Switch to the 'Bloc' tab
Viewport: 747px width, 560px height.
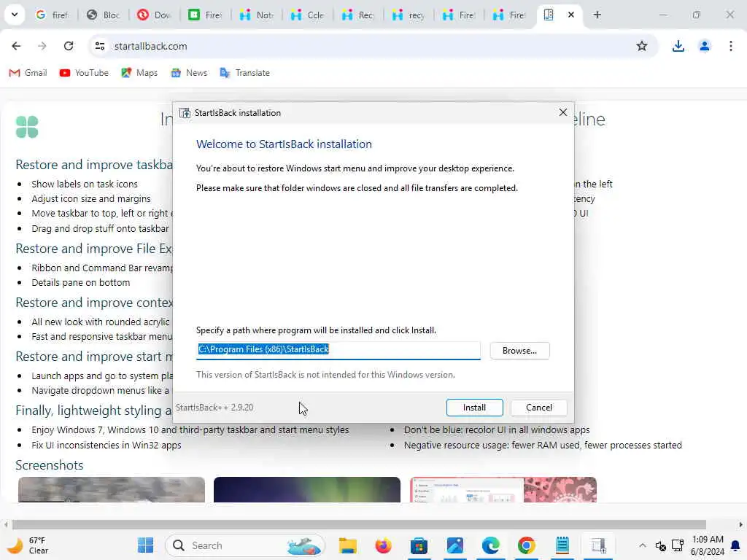104,15
